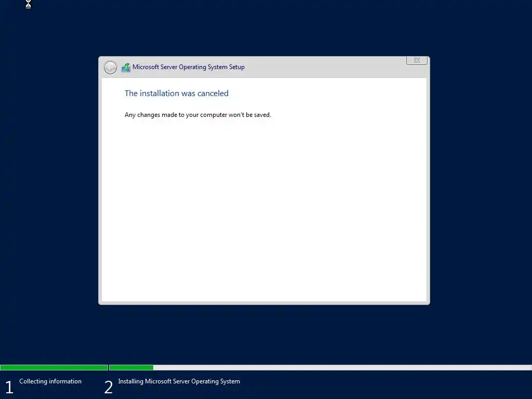Click the heading 'The installation was canceled'
532x399 pixels.
pyautogui.click(x=177, y=94)
